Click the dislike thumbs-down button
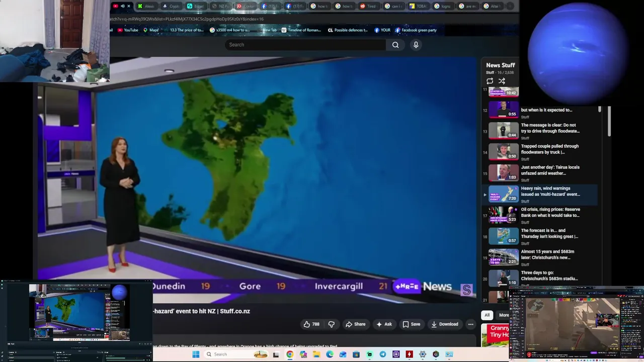 [x=331, y=324]
